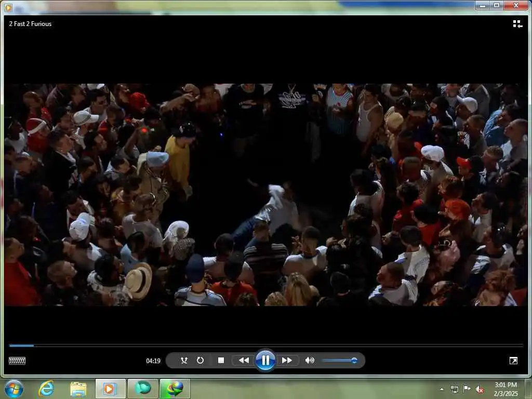Select Windows Media Player taskbar button

click(x=110, y=389)
